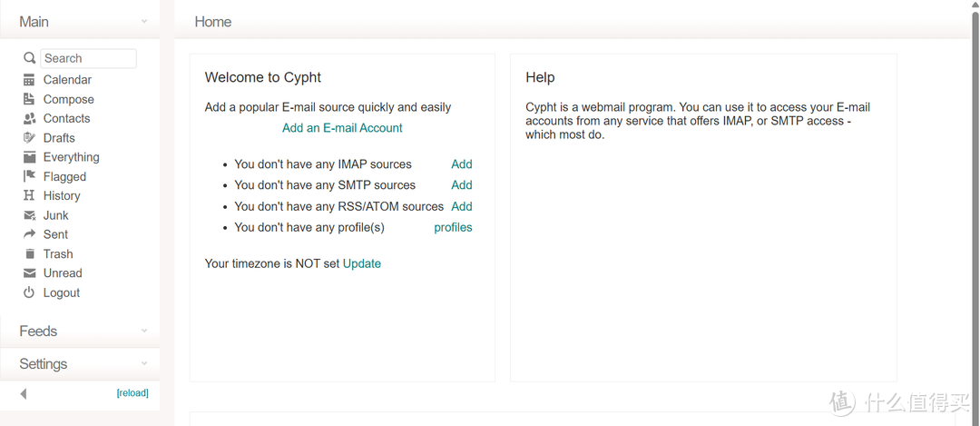Click "Add a popular E-mail source" text
Screen dimensions: 980x426
[x=328, y=107]
